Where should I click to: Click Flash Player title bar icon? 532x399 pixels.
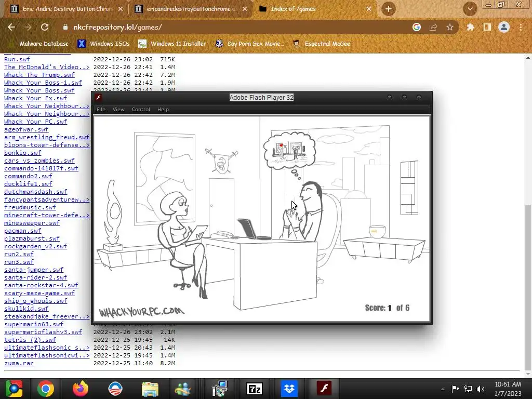tap(98, 97)
